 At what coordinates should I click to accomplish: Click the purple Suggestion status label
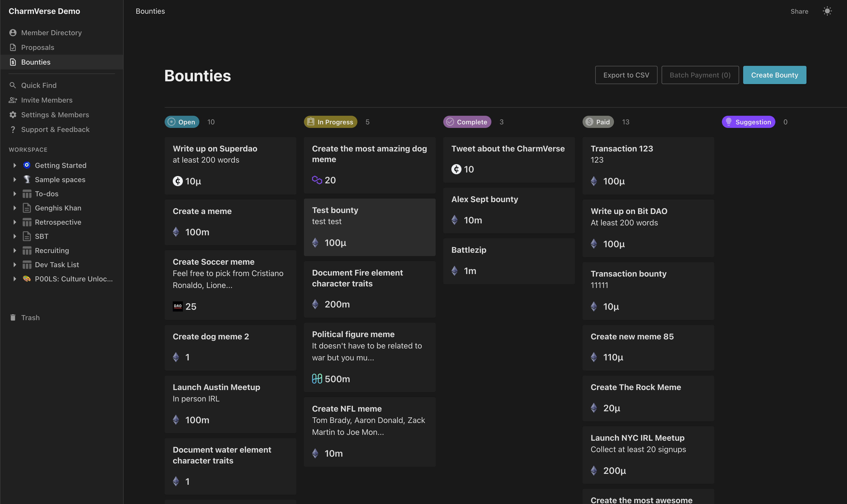click(748, 122)
